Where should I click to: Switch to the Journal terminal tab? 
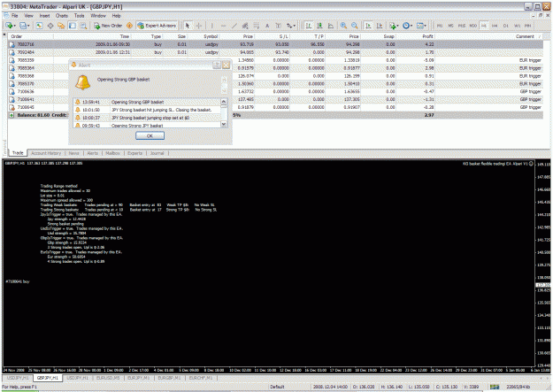(x=157, y=153)
